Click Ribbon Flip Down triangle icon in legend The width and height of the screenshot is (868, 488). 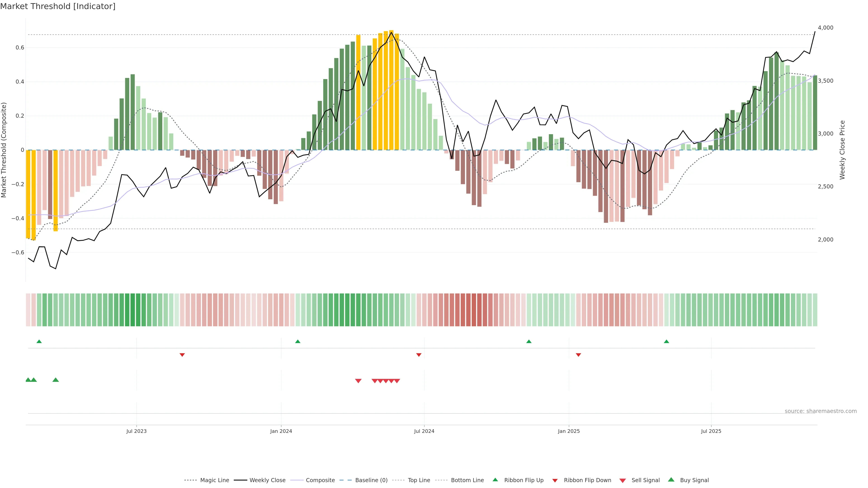555,481
